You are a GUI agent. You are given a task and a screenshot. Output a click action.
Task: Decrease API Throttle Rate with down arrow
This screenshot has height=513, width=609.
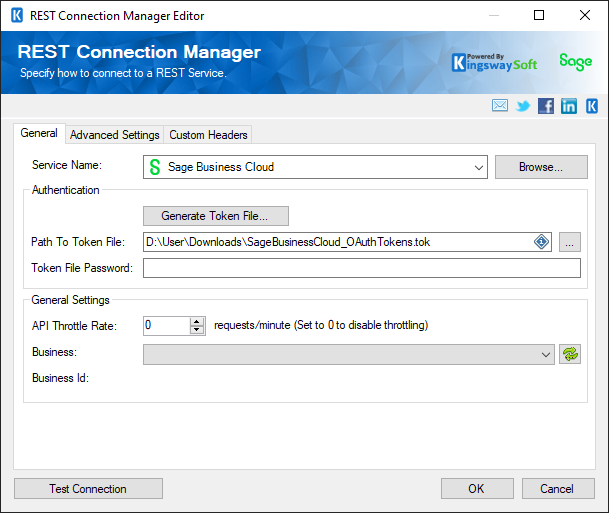pos(197,330)
